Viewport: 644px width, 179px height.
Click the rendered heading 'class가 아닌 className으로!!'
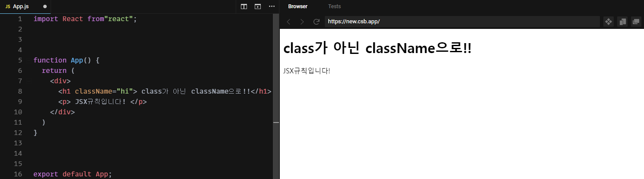click(378, 48)
